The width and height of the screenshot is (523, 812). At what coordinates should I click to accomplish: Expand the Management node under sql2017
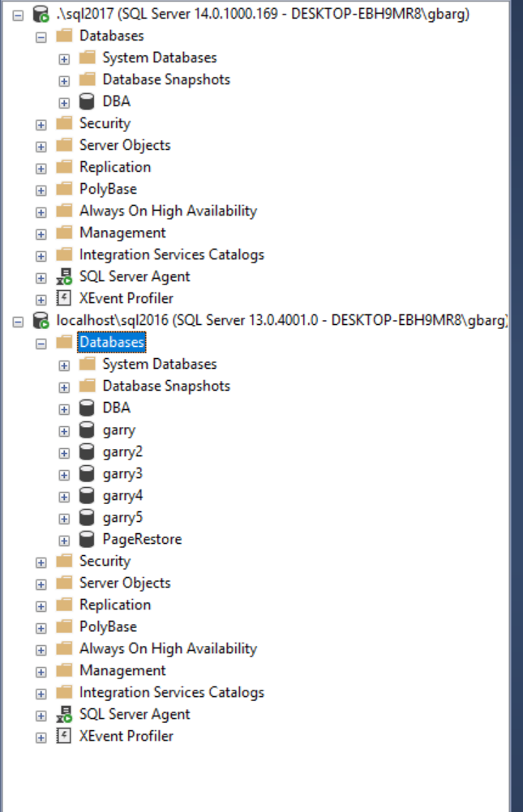click(40, 233)
